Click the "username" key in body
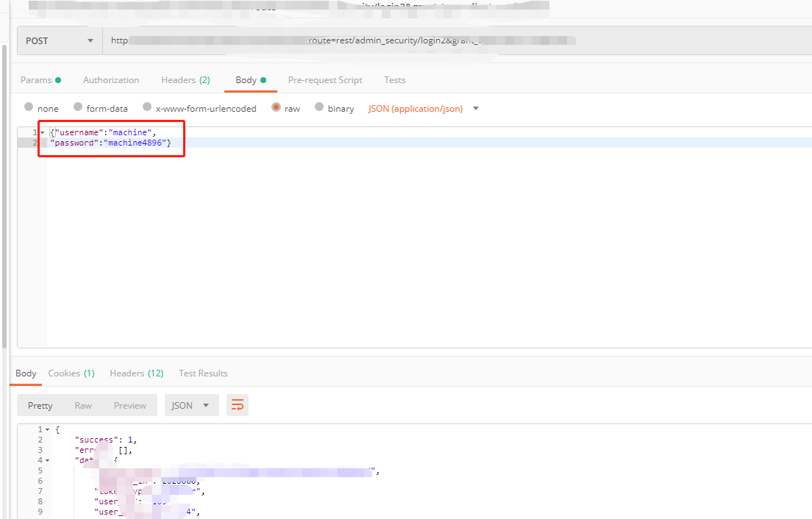 (79, 132)
